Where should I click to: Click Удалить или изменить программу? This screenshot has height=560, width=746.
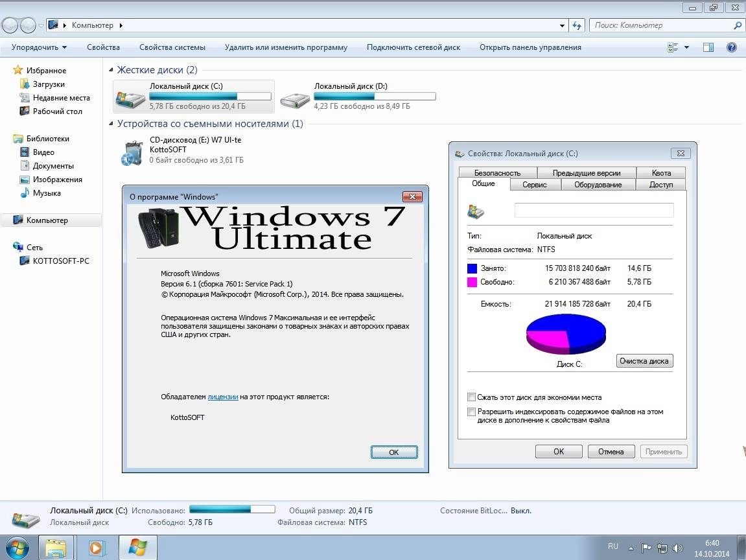[286, 47]
